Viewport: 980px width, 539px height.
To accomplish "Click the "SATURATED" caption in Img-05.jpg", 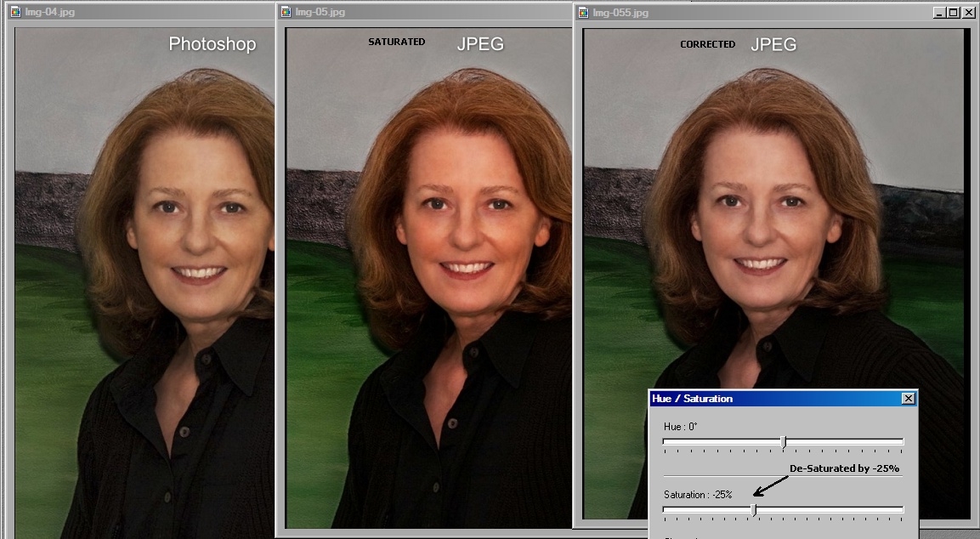I will point(397,42).
